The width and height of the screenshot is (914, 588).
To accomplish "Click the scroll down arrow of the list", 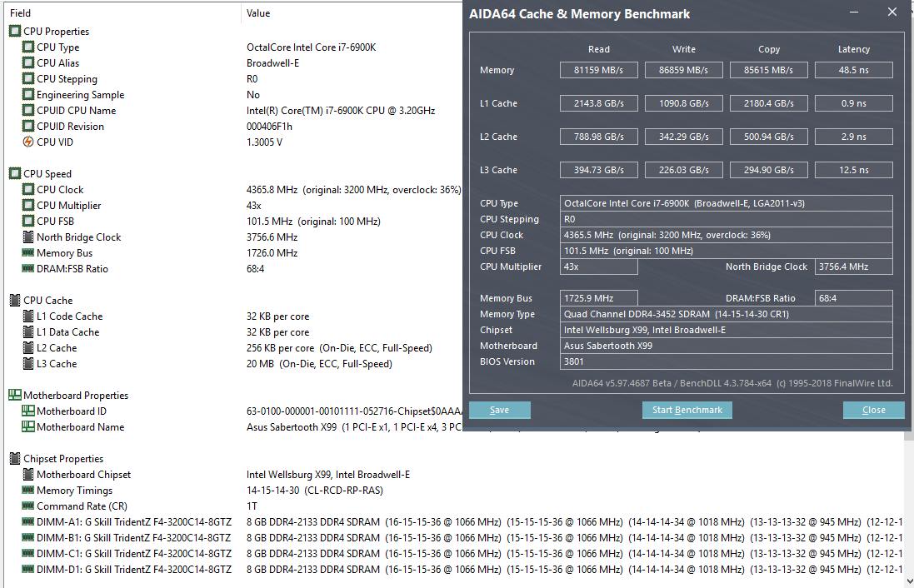I will [909, 581].
